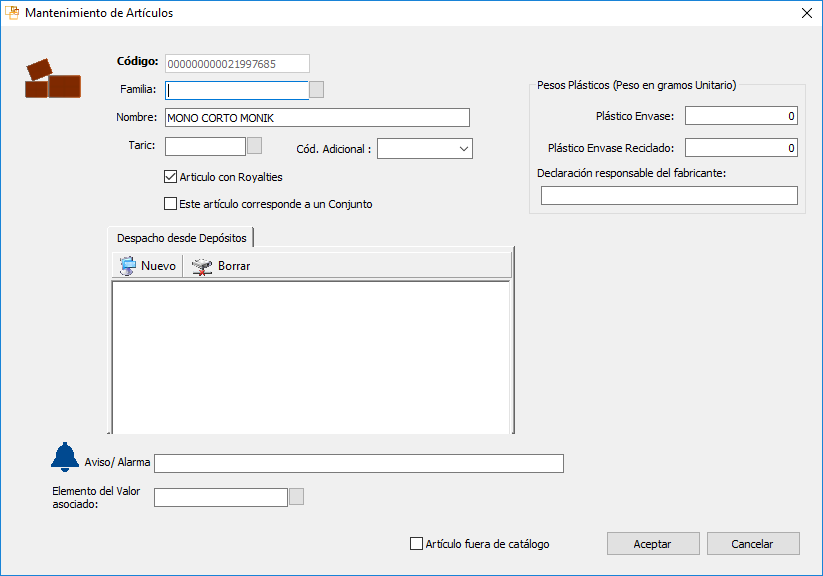
Task: Click the Nuevo toolbar button
Action: pos(147,266)
